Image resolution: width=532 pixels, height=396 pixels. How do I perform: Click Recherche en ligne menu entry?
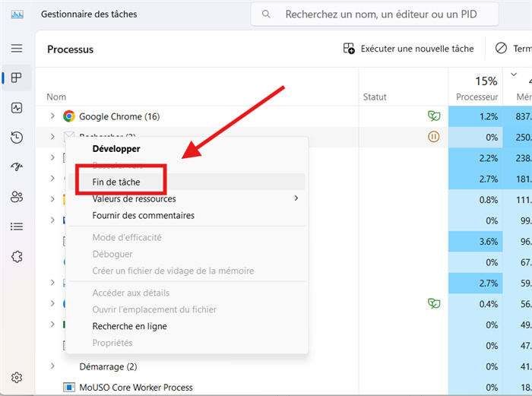[129, 326]
